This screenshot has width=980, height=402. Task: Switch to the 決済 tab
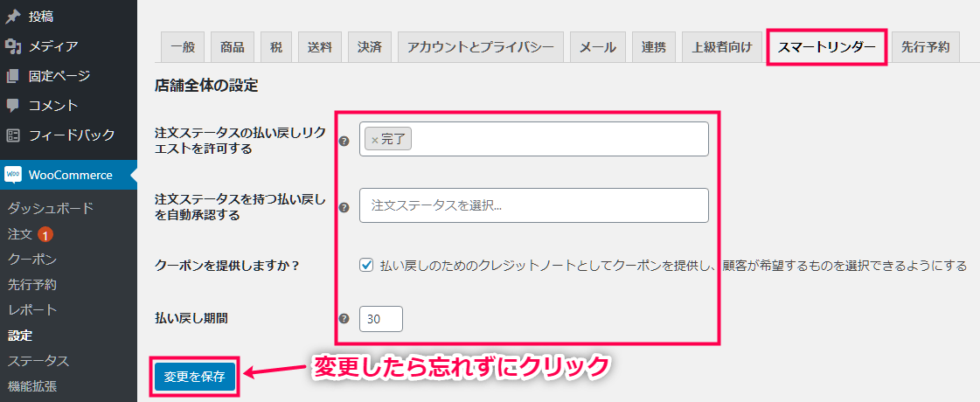[x=370, y=47]
